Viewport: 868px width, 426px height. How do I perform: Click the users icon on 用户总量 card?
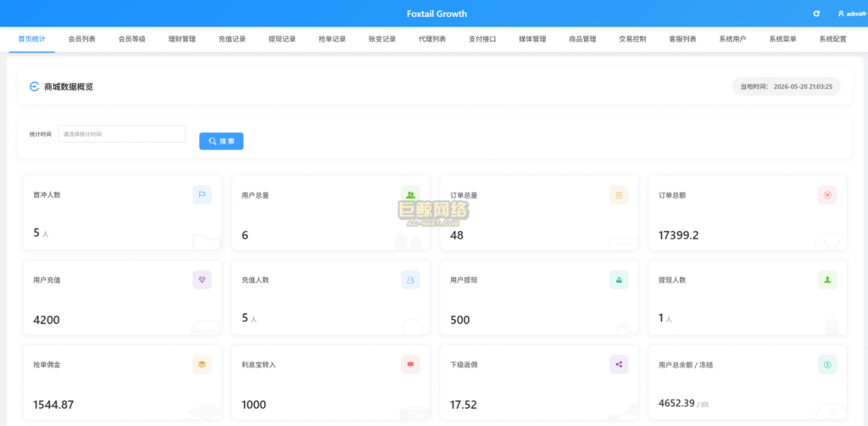pos(410,195)
